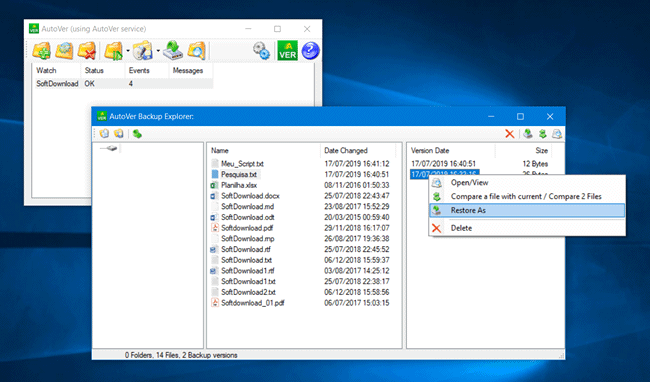Select the file Planilha.xlsx
This screenshot has width=650, height=382.
click(x=239, y=185)
